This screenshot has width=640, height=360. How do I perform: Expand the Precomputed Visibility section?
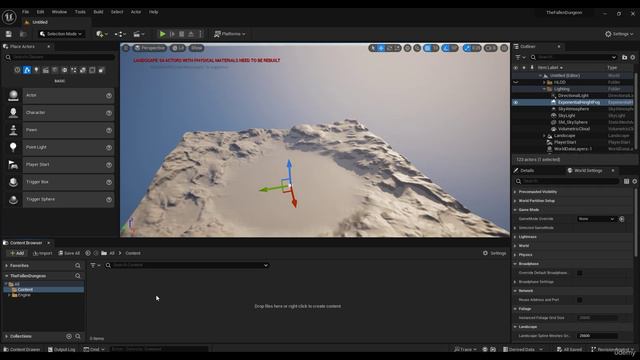515,192
